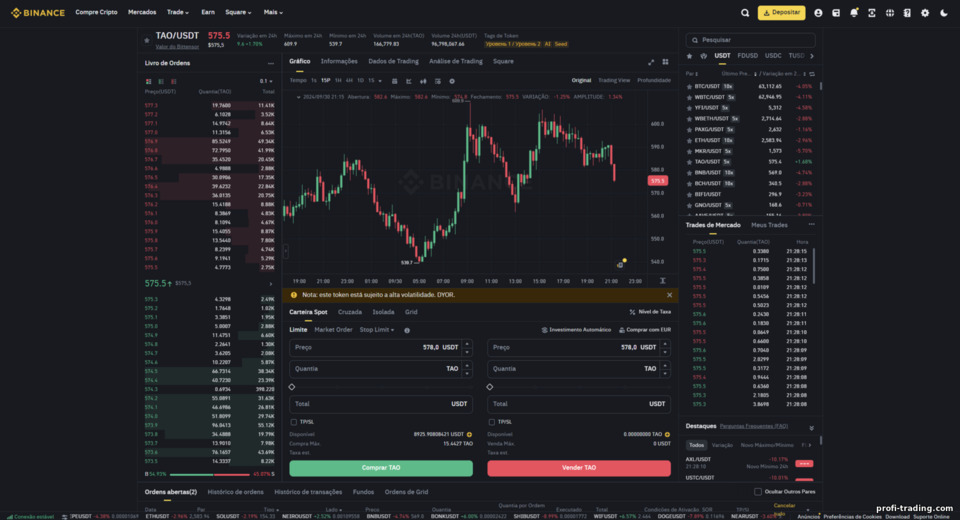Switch chart to Trading View mode
This screenshot has height=520, width=960.
[x=613, y=80]
